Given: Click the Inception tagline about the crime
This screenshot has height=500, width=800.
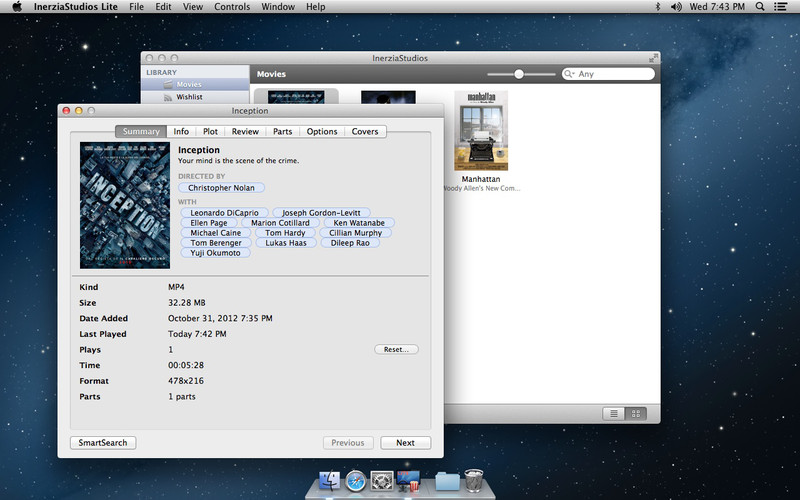Looking at the screenshot, I should pos(239,161).
